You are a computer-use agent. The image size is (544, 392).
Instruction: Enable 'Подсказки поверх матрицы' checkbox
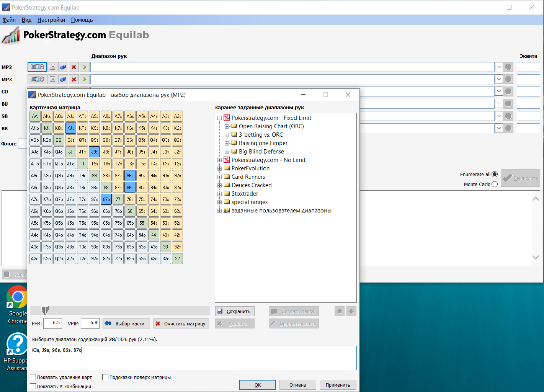click(105, 377)
